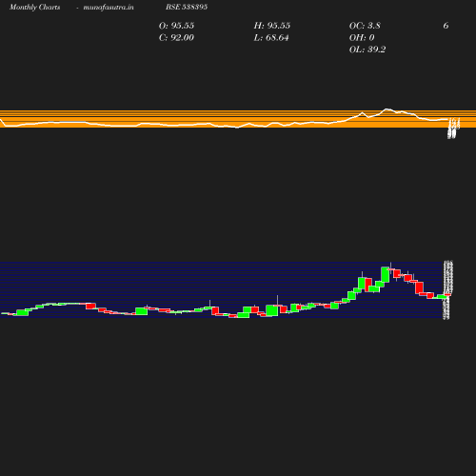Screen dimensions: 476x476
Task: Click the last candle at the chart's right end
Action: (447, 295)
